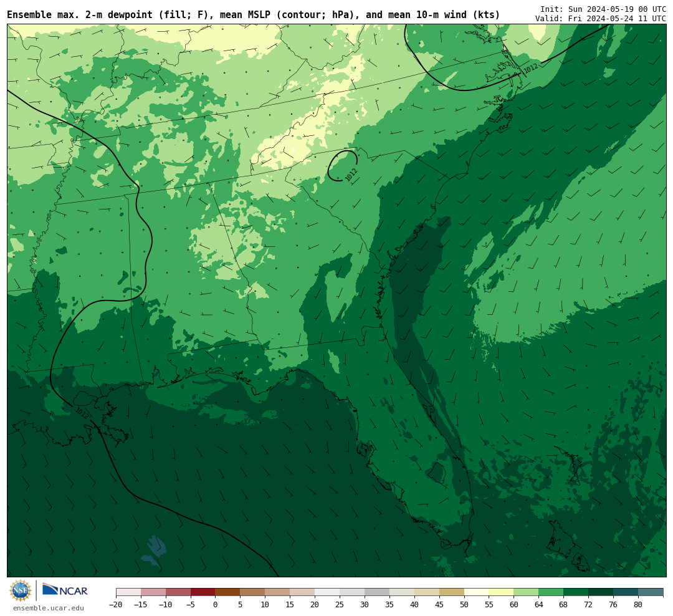Click the dark red colorbar swatch between -5 and 0
The image size is (673, 616).
click(x=203, y=592)
